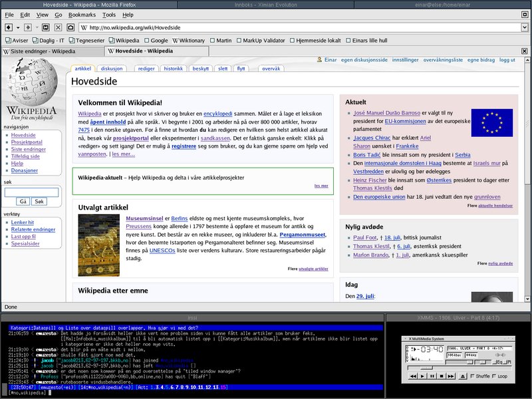Viewport: 532px width, 399px height.
Task: Open the Donasjoner sidebar link
Action: point(25,170)
